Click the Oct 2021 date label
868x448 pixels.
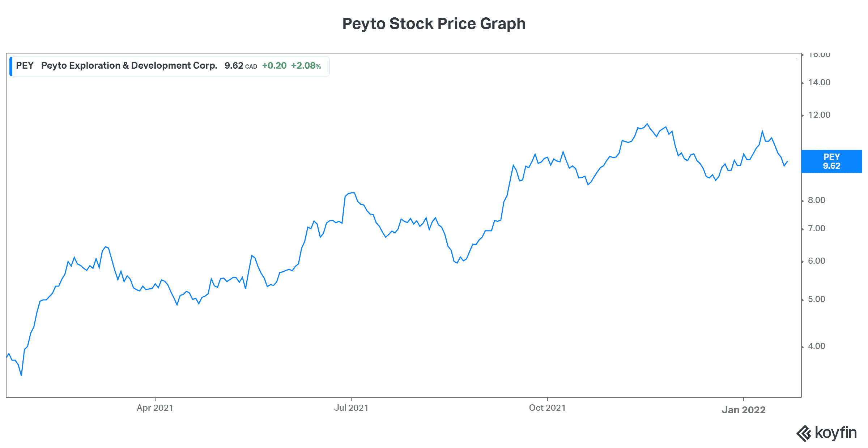coord(547,408)
